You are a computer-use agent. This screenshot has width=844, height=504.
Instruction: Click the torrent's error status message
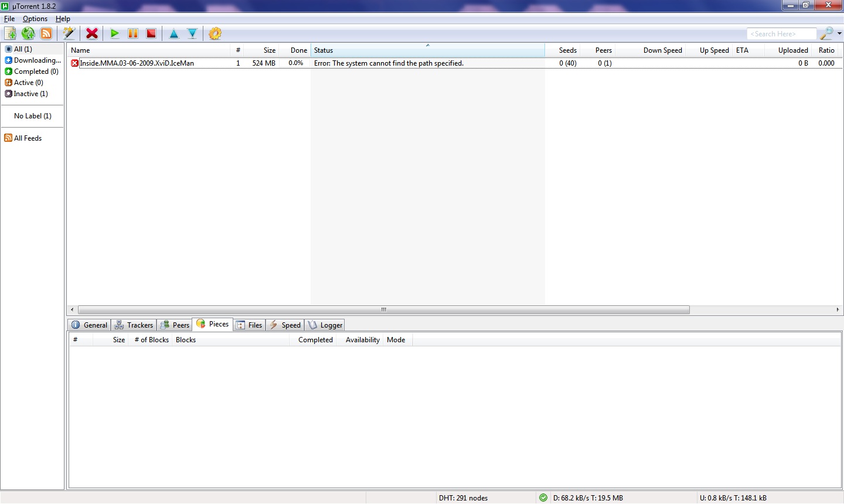pos(389,63)
